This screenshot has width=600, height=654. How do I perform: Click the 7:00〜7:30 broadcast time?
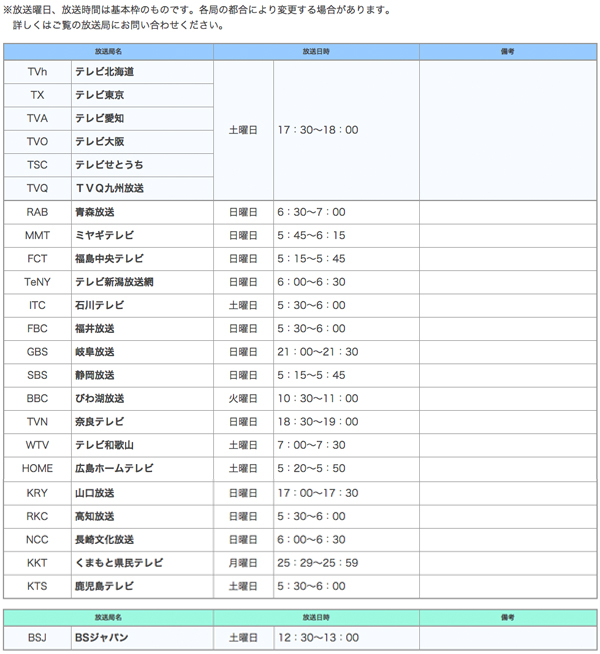pyautogui.click(x=311, y=445)
